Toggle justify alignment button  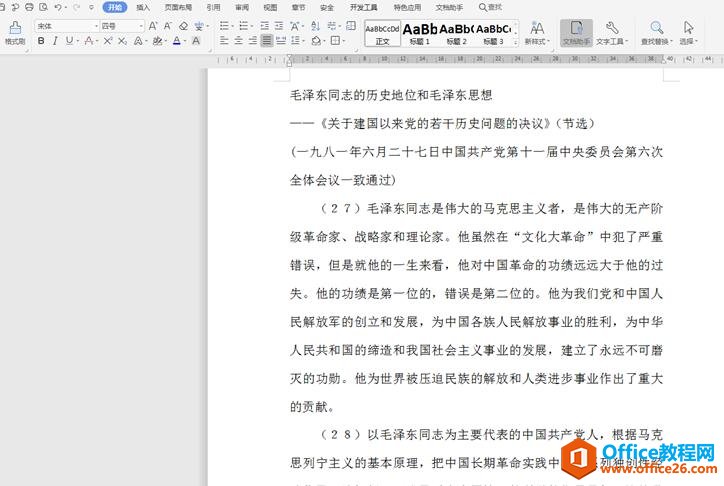[267, 41]
